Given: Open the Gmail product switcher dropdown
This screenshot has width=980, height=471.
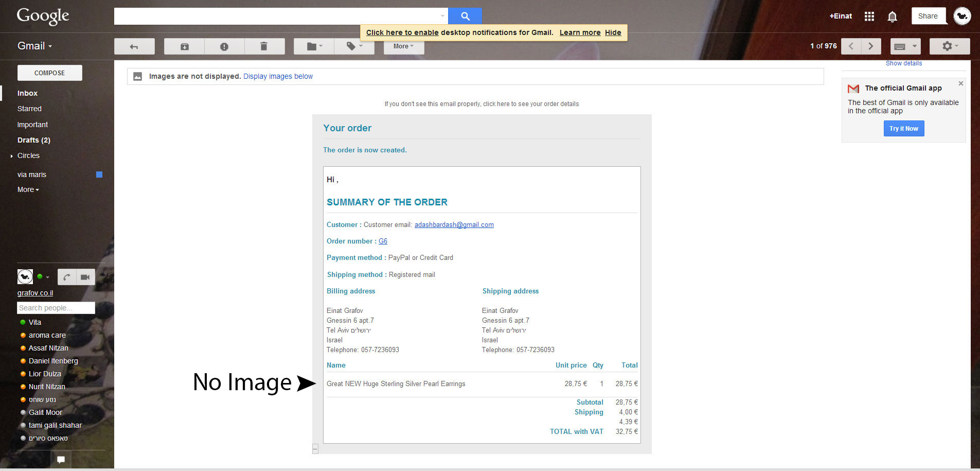Looking at the screenshot, I should point(34,46).
